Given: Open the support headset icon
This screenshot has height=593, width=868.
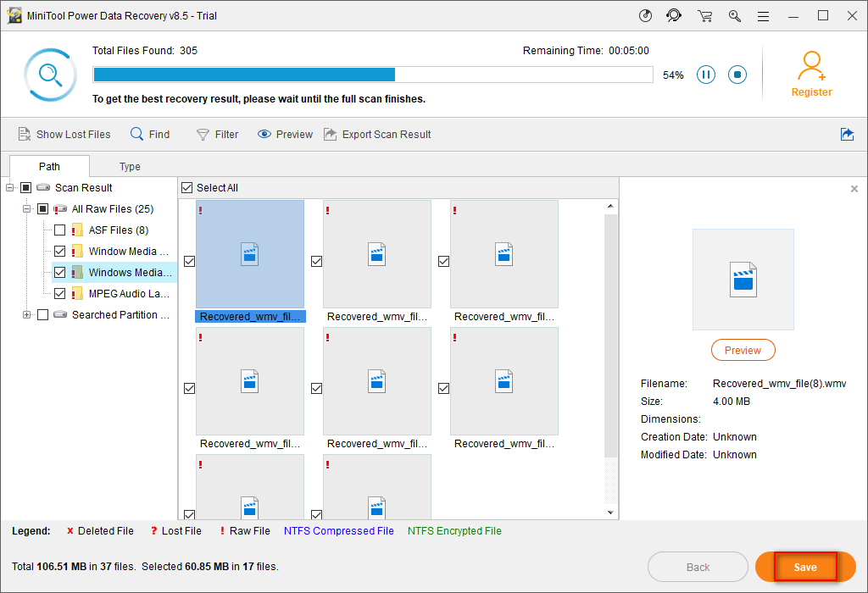Looking at the screenshot, I should click(x=674, y=15).
